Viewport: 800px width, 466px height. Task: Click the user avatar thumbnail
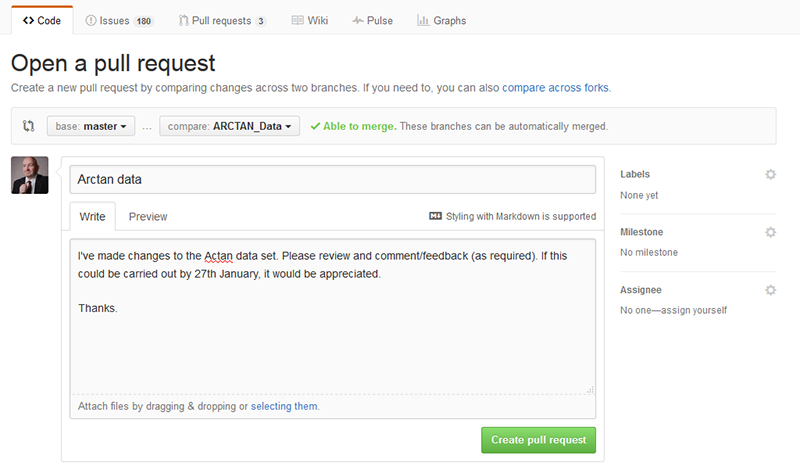[30, 175]
